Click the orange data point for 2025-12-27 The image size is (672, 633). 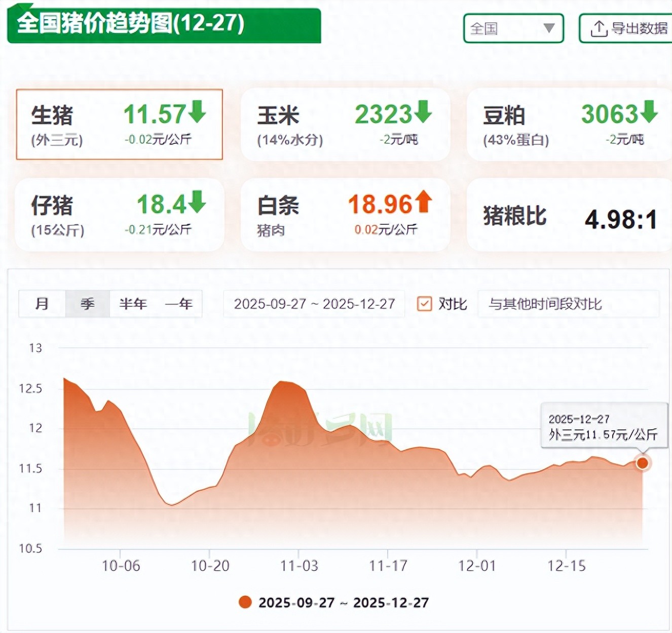point(643,463)
